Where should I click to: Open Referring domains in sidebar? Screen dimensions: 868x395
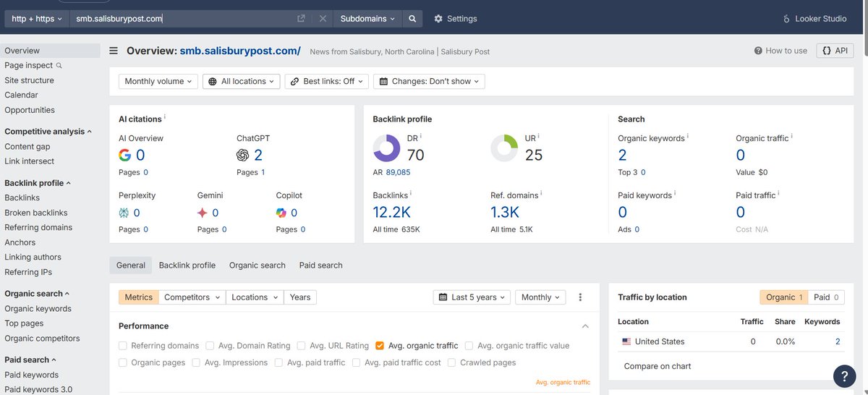coord(38,227)
